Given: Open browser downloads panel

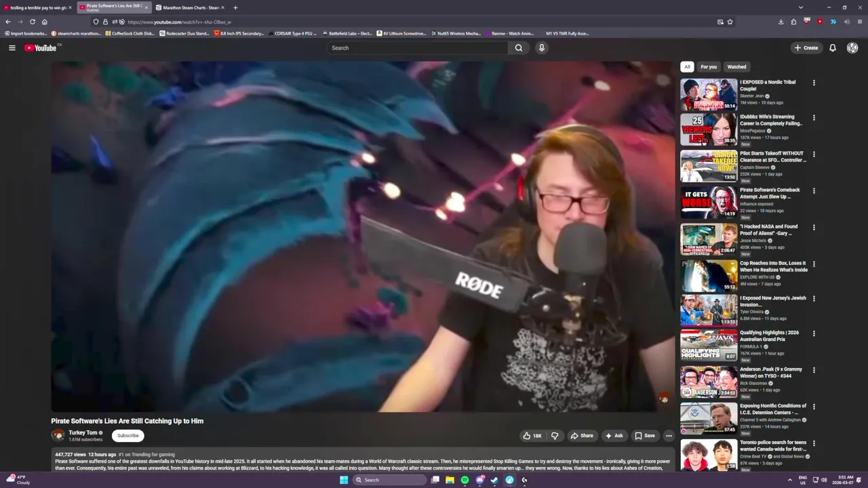Looking at the screenshot, I should [780, 22].
